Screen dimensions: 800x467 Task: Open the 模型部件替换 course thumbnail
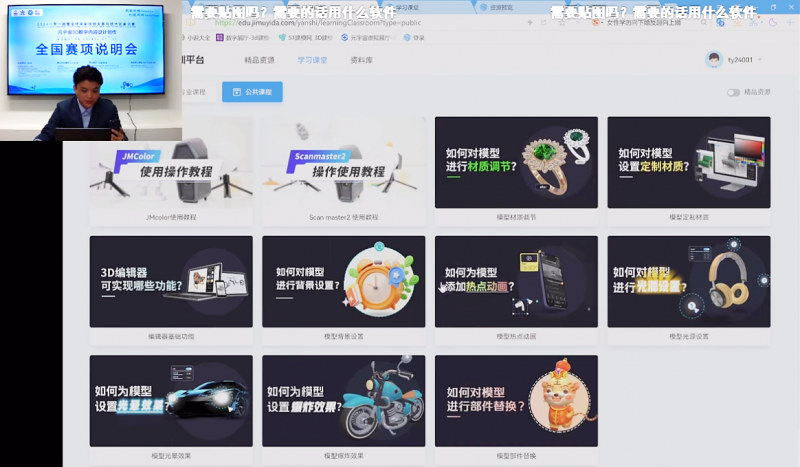coord(516,400)
